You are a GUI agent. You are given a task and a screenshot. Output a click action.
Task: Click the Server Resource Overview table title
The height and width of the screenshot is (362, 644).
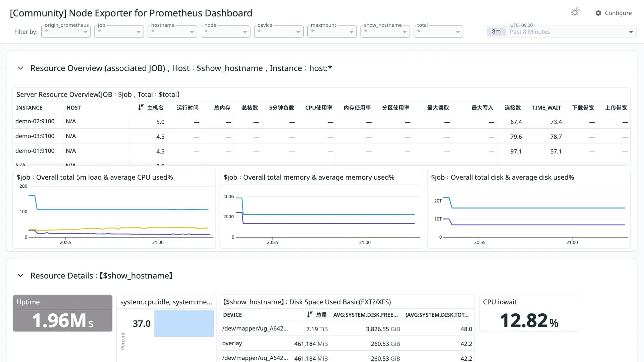98,95
